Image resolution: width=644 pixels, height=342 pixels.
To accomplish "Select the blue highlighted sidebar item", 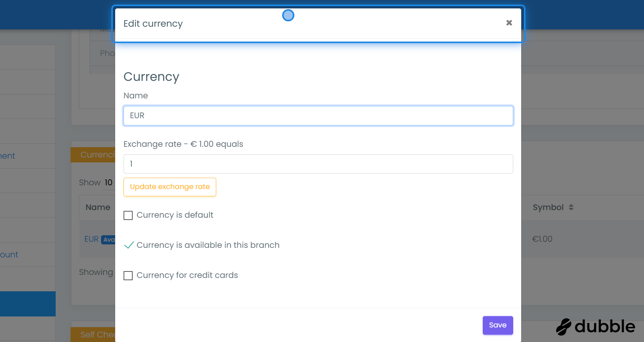I will click(27, 304).
